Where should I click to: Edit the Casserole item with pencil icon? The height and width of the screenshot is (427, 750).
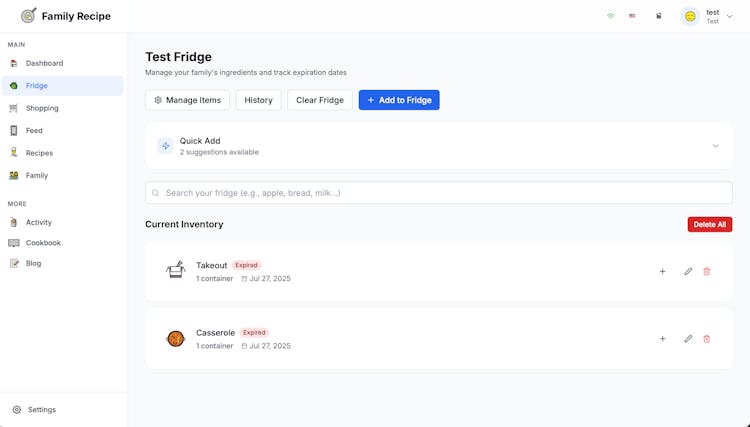pos(688,338)
